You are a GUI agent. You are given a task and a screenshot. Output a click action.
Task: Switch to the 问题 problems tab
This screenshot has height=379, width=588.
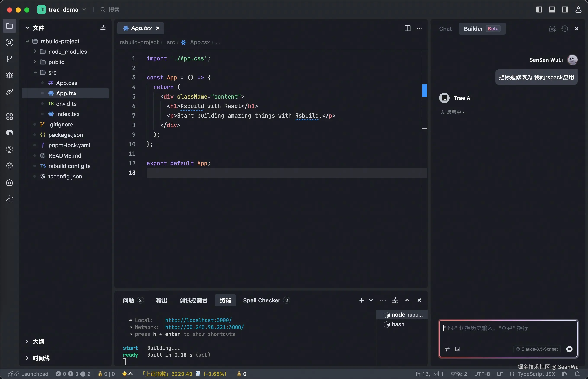point(129,300)
